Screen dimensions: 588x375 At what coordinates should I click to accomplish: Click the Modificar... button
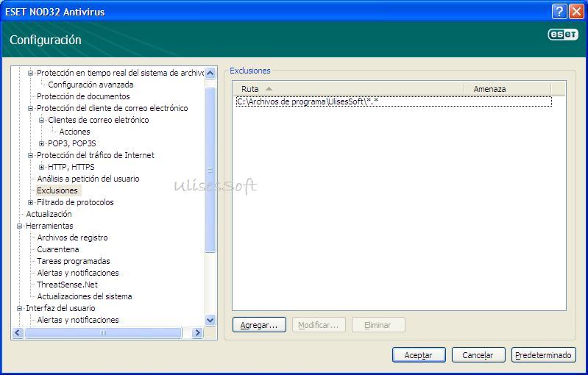(x=319, y=325)
